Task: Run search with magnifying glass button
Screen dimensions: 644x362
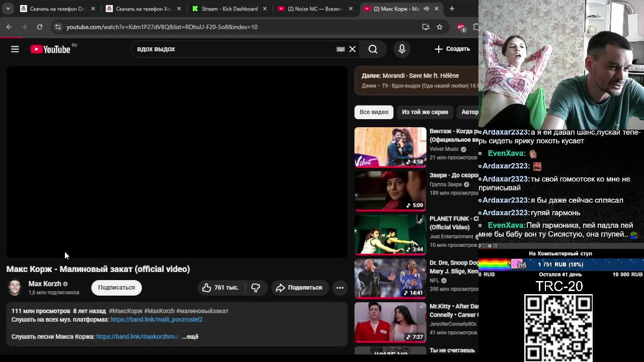Action: coord(373,49)
